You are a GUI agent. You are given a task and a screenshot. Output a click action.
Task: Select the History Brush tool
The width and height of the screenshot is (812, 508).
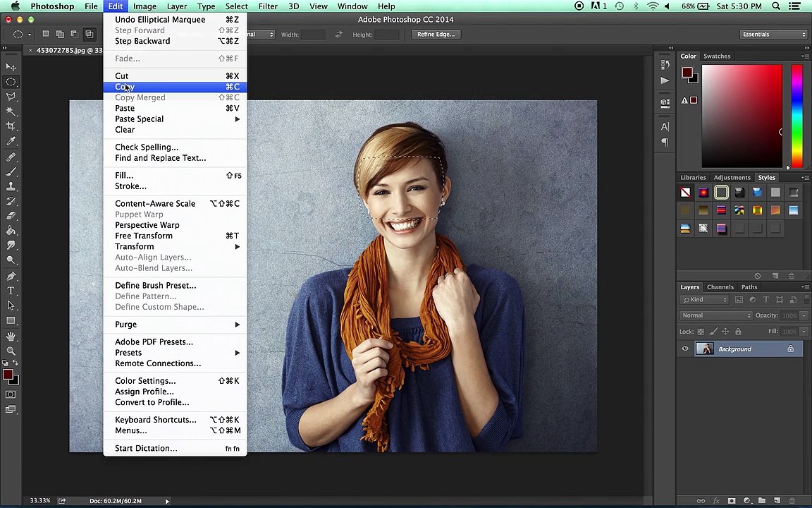[11, 200]
